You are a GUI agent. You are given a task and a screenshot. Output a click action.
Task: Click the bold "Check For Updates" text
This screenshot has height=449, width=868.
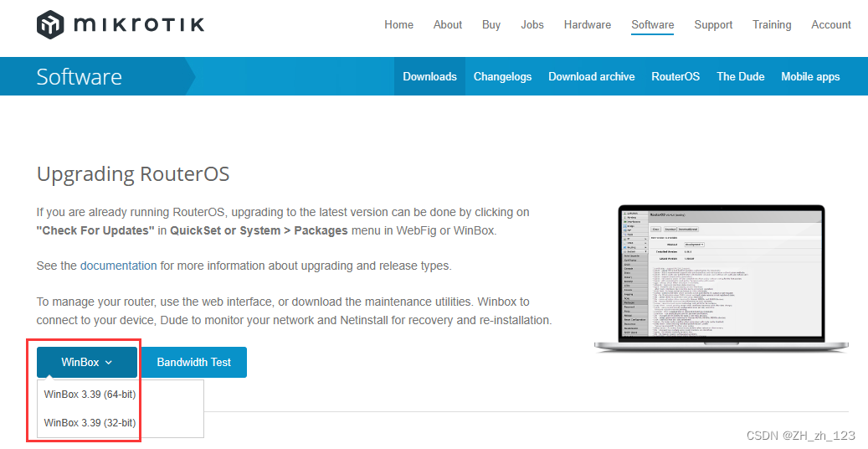pyautogui.click(x=95, y=230)
